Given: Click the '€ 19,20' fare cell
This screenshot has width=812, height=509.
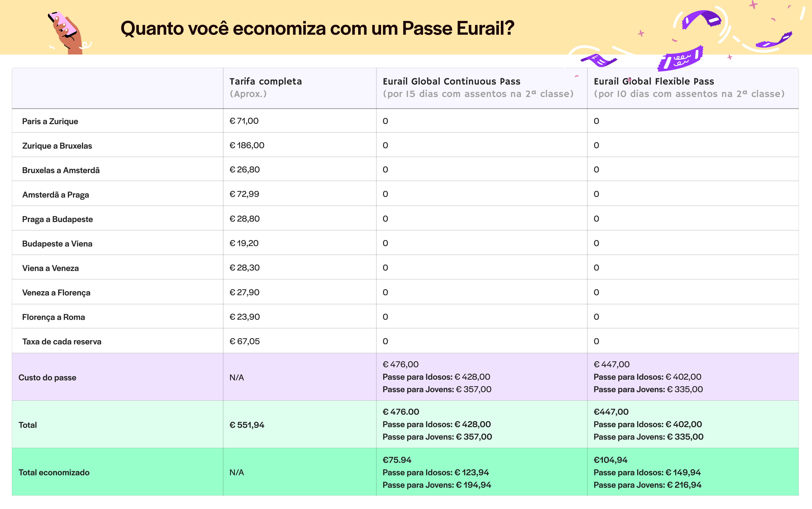Looking at the screenshot, I should 244,243.
